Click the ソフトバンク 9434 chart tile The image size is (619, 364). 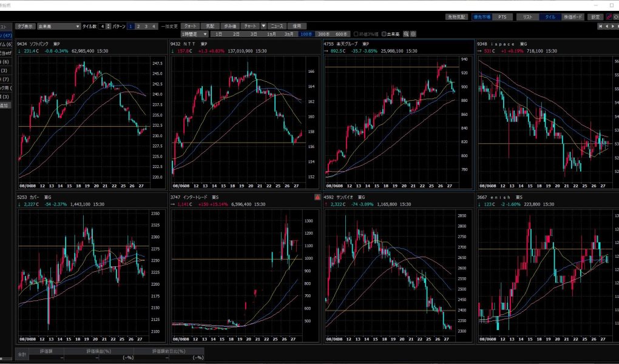[85, 115]
